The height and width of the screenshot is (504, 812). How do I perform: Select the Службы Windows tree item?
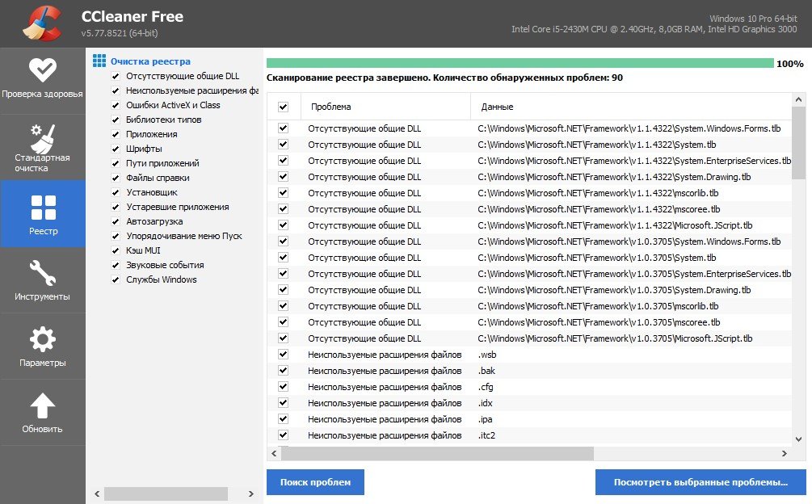pos(161,279)
